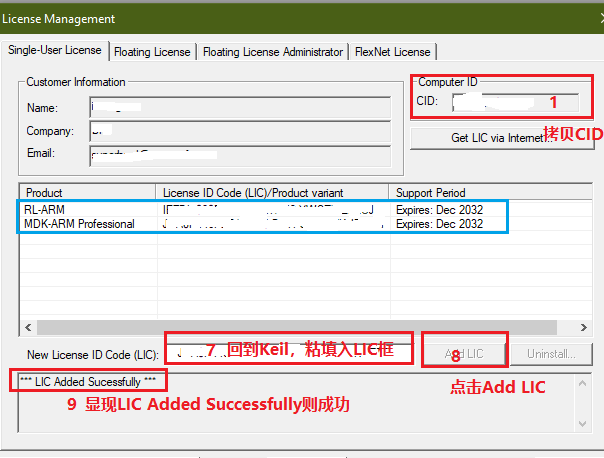Click the Email input field
The image size is (604, 458).
(x=240, y=156)
